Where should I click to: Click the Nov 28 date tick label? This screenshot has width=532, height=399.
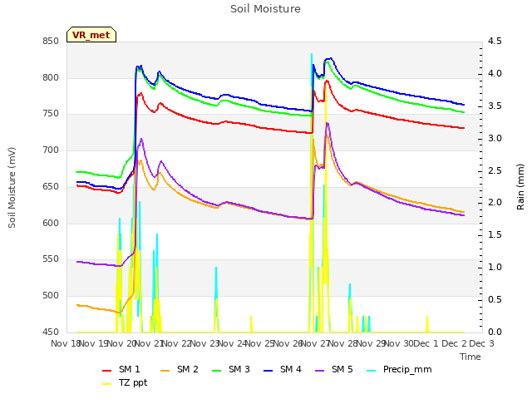coord(343,343)
